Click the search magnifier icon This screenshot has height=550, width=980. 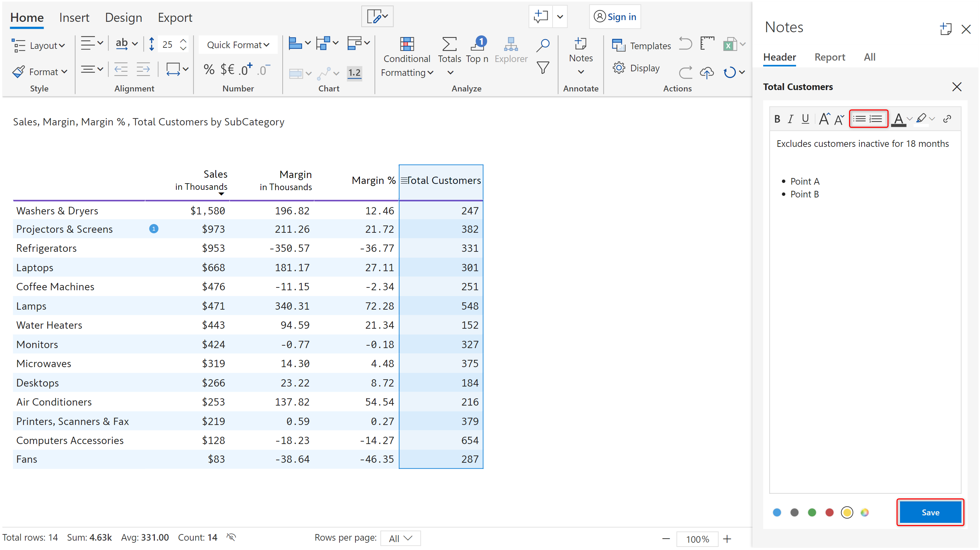click(542, 45)
